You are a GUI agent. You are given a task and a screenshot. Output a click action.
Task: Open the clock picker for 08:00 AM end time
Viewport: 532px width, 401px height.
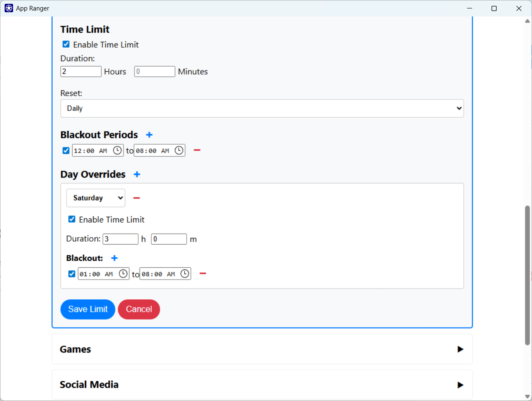click(179, 150)
